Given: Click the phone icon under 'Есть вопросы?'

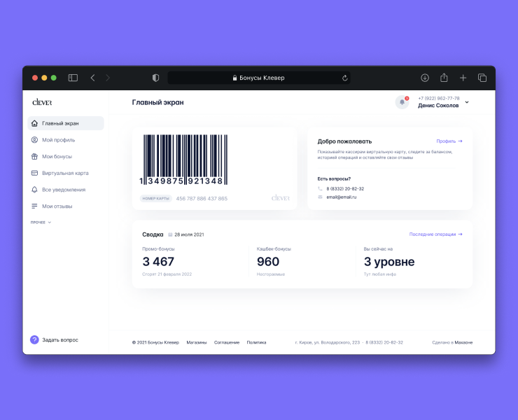Looking at the screenshot, I should pos(320,189).
